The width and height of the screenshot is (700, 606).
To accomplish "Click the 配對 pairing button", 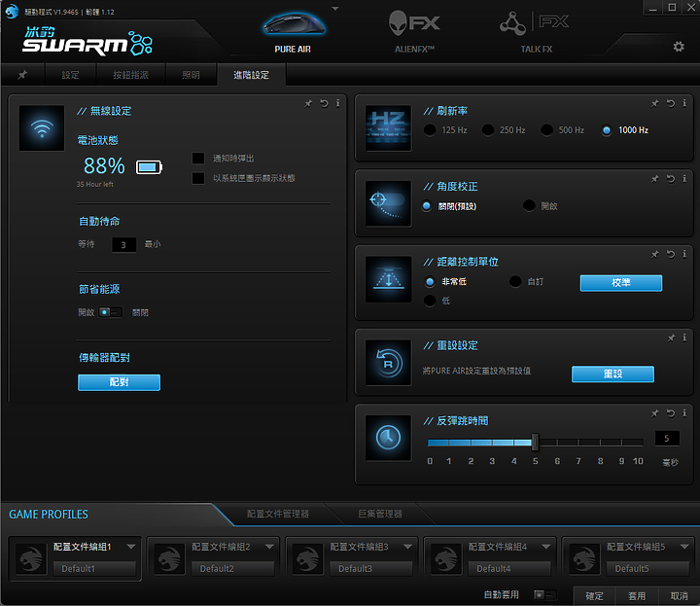I will click(119, 382).
